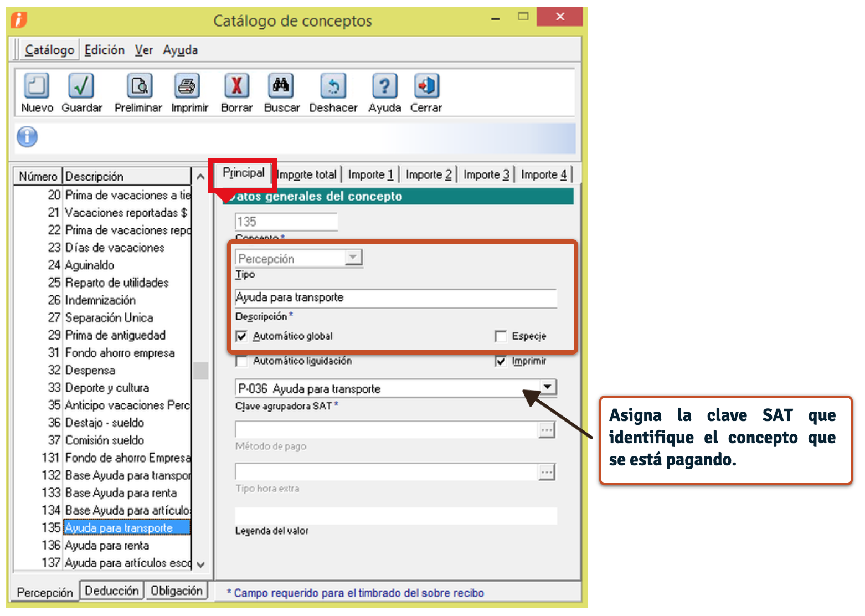The image size is (865, 616).
Task: Click the Descripción field with Ayuda para transporte
Action: [x=396, y=298]
